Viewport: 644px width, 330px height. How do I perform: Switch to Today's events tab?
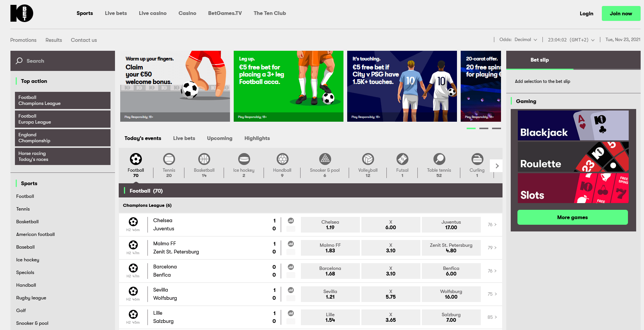pos(143,138)
